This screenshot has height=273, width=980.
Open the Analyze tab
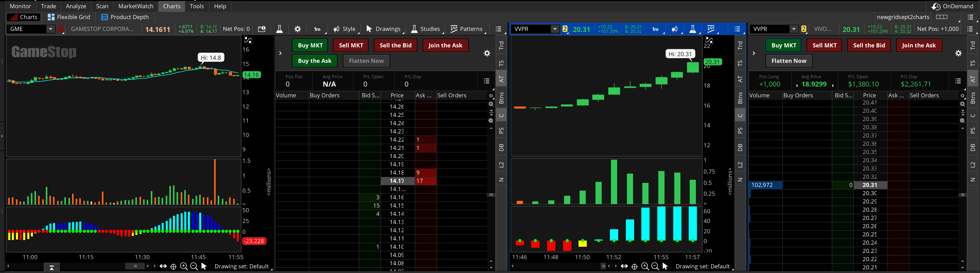click(x=76, y=6)
